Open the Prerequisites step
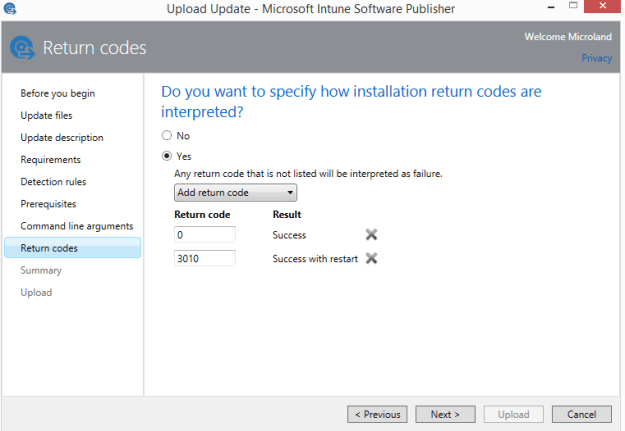 pos(48,204)
